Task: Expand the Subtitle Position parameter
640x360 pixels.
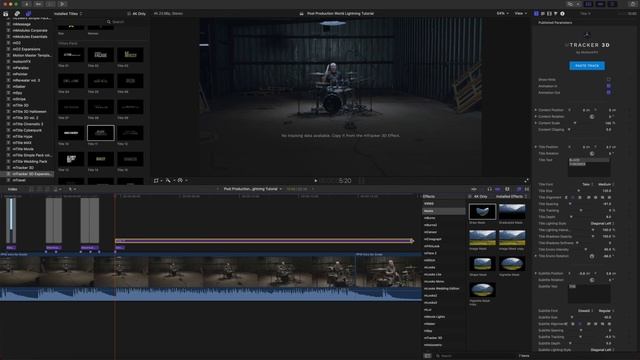Action: (536, 273)
